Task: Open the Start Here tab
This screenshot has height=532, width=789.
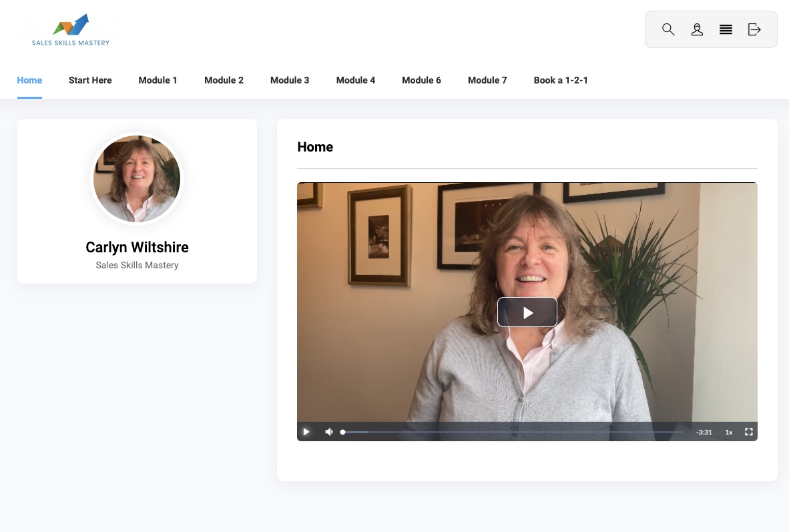Action: pyautogui.click(x=90, y=80)
